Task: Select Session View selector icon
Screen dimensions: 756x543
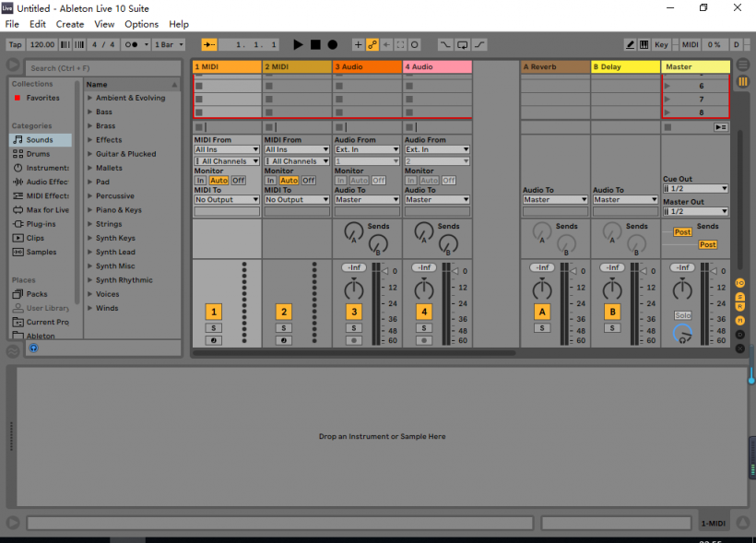Action: click(743, 81)
